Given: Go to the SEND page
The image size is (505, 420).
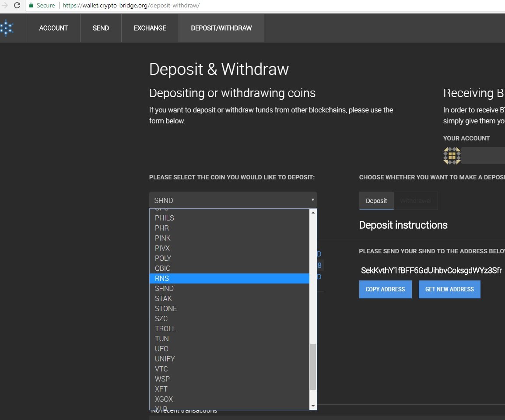Looking at the screenshot, I should [x=101, y=28].
